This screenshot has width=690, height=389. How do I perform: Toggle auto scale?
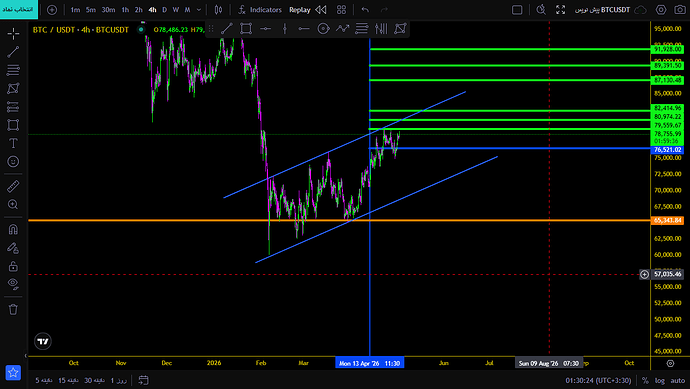(678, 381)
